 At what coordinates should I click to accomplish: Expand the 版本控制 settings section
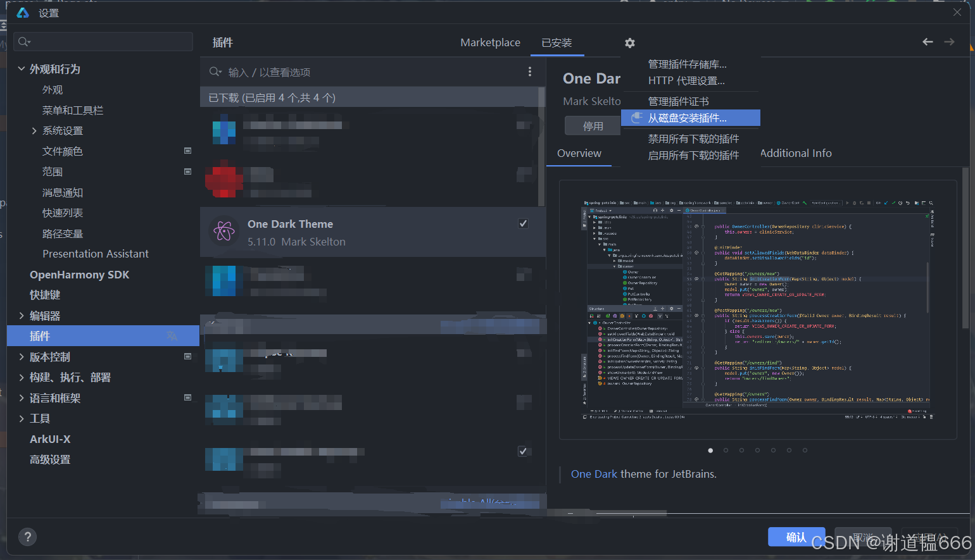22,357
